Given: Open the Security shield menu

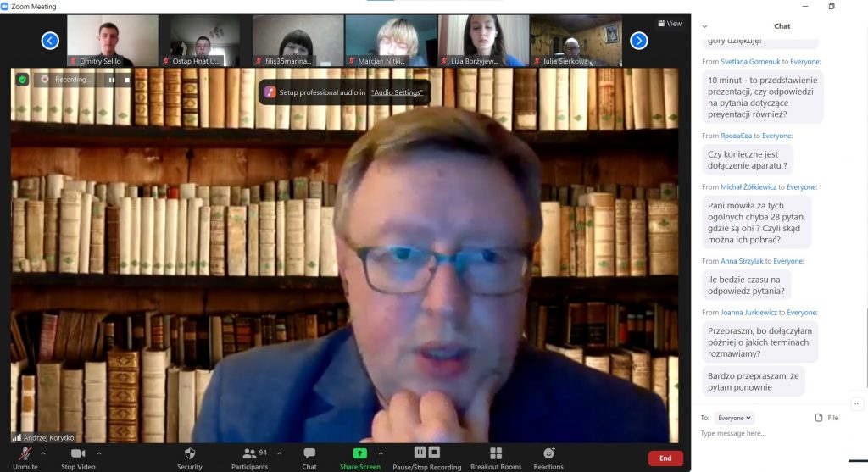Looking at the screenshot, I should click(190, 456).
